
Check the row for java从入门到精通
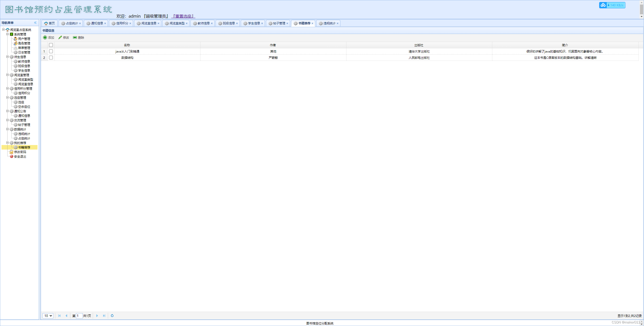click(51, 51)
